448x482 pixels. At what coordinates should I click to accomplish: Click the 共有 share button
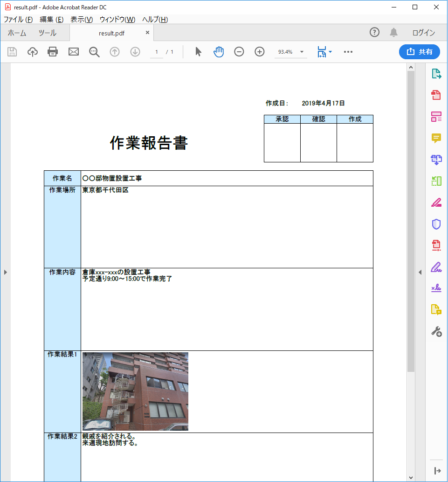click(419, 52)
